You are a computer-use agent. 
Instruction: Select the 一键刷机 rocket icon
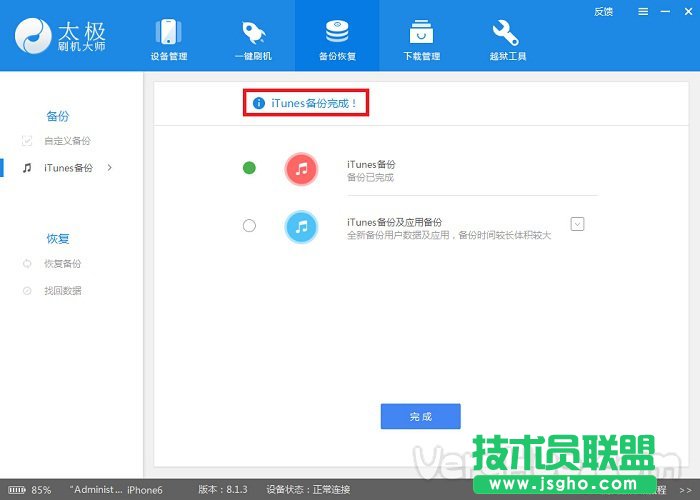tap(251, 39)
